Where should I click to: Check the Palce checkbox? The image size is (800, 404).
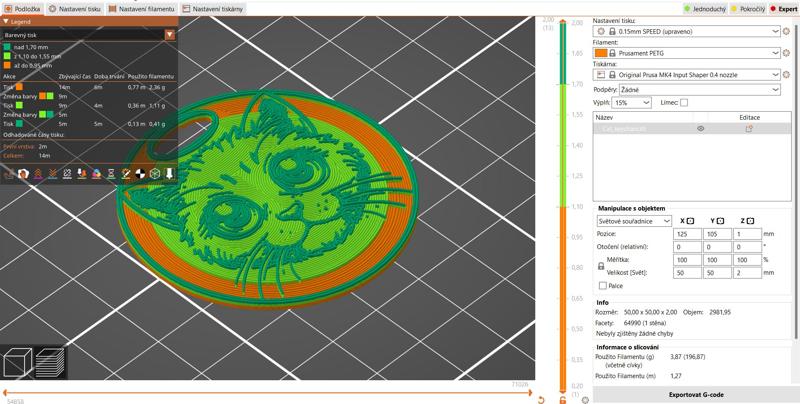tap(603, 286)
